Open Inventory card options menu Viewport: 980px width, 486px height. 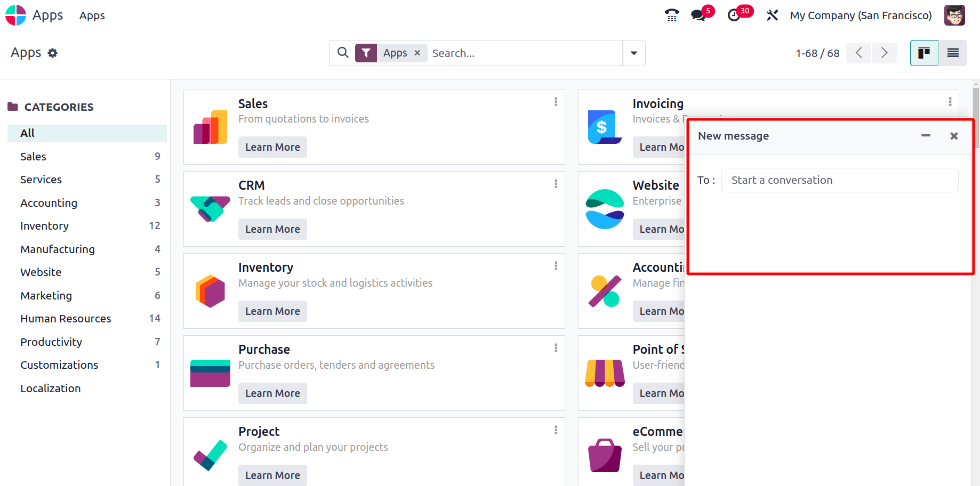tap(556, 266)
